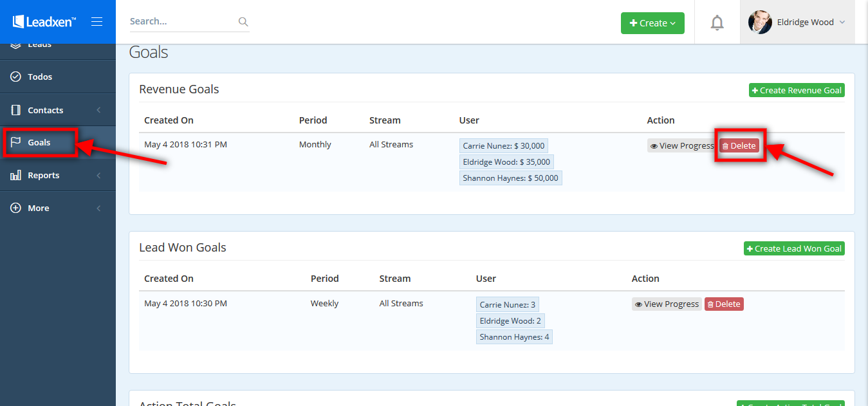The image size is (868, 406).
Task: Click the Carrie Nunez: 3 tag
Action: click(508, 304)
